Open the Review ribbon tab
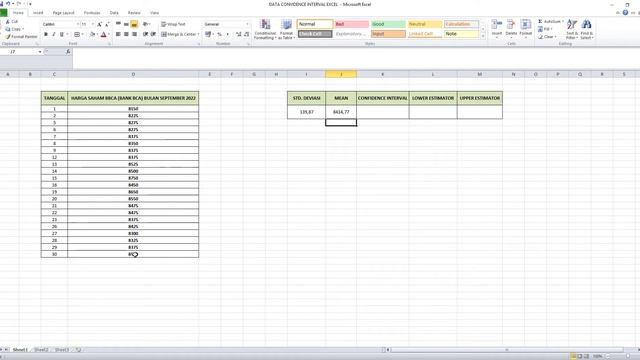Screen dimensions: 640x360 point(134,13)
